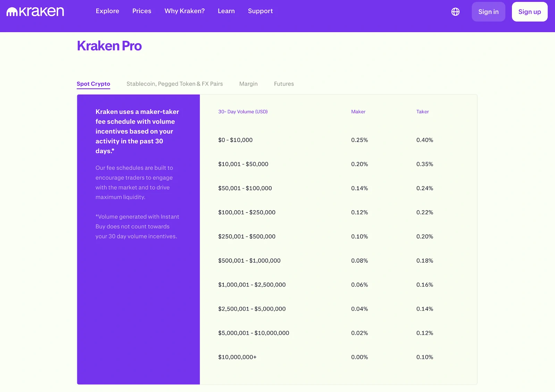Go to the Prices page

pyautogui.click(x=142, y=11)
